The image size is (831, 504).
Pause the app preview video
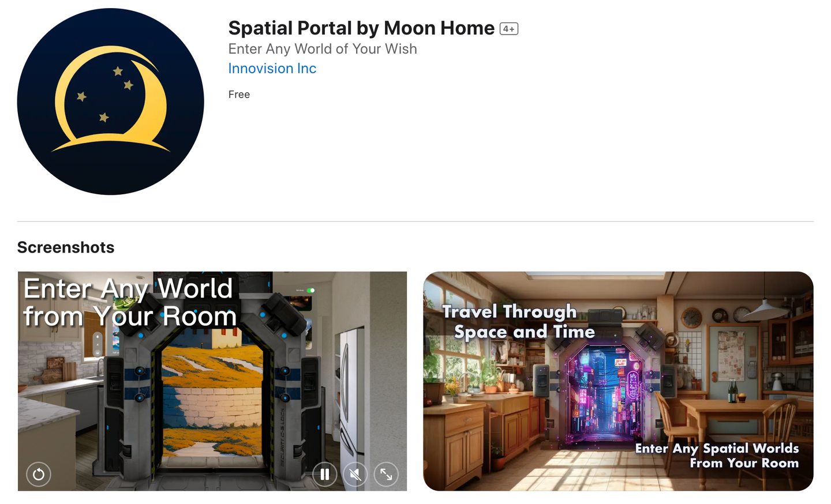click(325, 475)
